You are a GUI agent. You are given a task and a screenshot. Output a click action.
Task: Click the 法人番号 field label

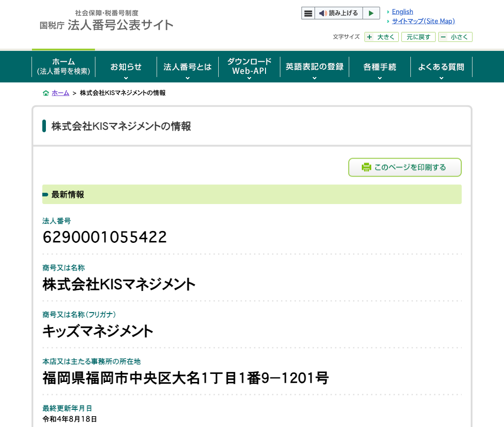57,221
